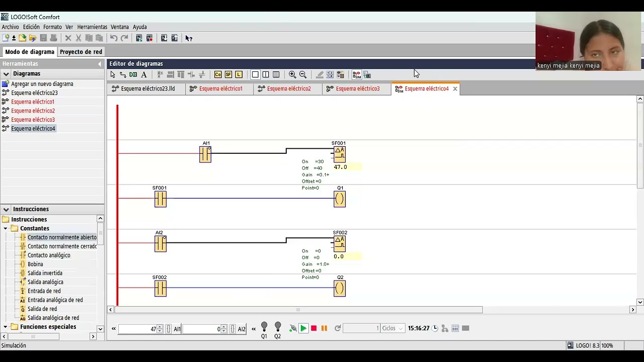Switch to Proyecto de red tab
This screenshot has height=362, width=644.
coord(81,52)
